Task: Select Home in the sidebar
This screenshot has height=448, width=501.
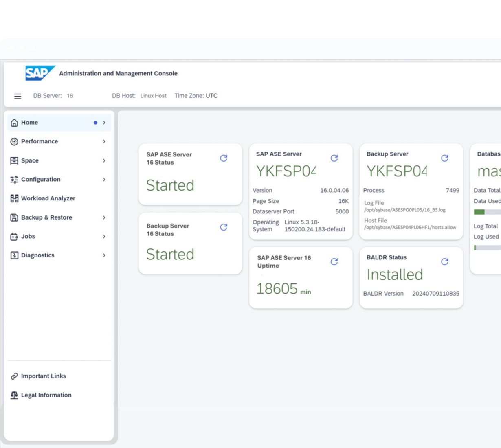Action: point(30,123)
